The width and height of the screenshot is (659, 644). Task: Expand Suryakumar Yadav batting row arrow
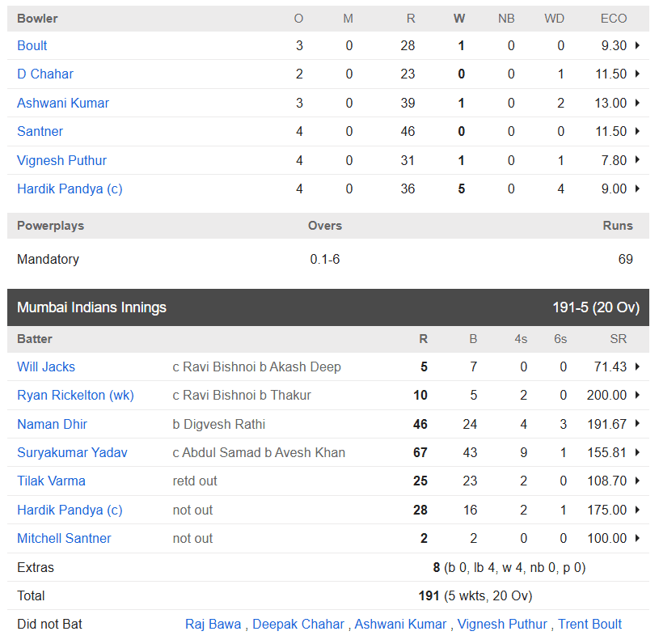click(x=637, y=452)
